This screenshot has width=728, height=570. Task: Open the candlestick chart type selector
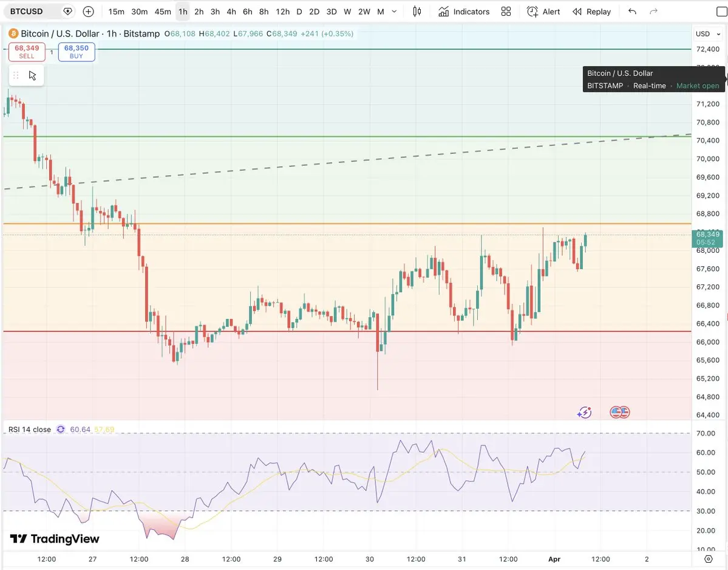click(417, 12)
